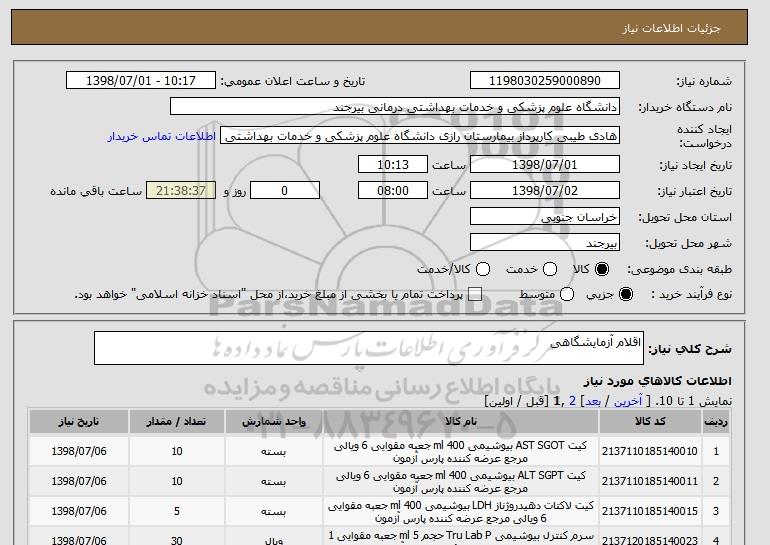
Task: Click the buyer organization name field
Action: (395, 107)
